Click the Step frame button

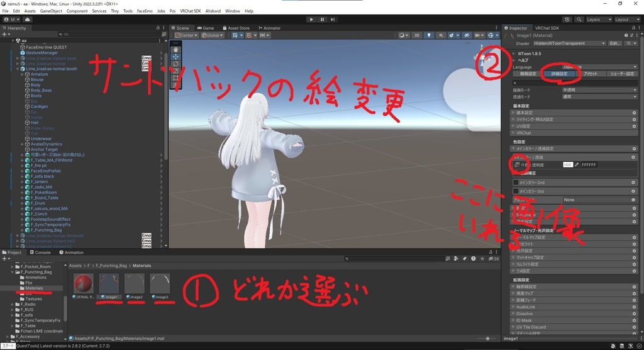[x=333, y=20]
